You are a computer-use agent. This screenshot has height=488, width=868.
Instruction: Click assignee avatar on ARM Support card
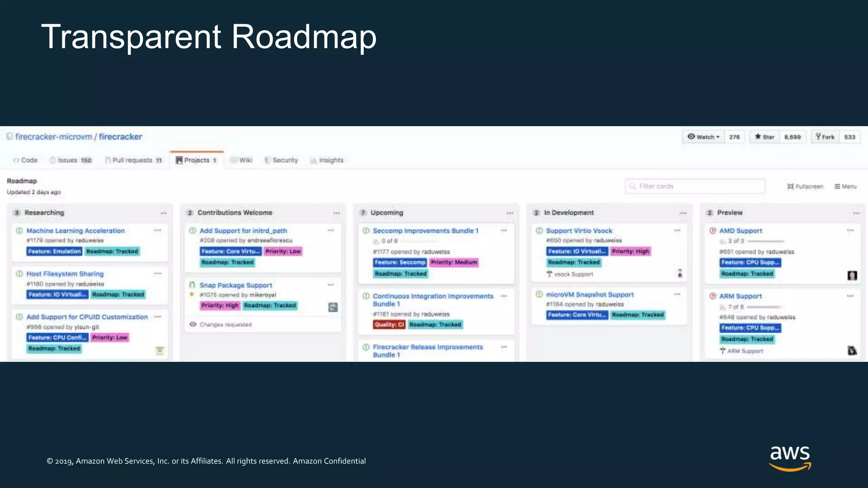click(x=852, y=350)
